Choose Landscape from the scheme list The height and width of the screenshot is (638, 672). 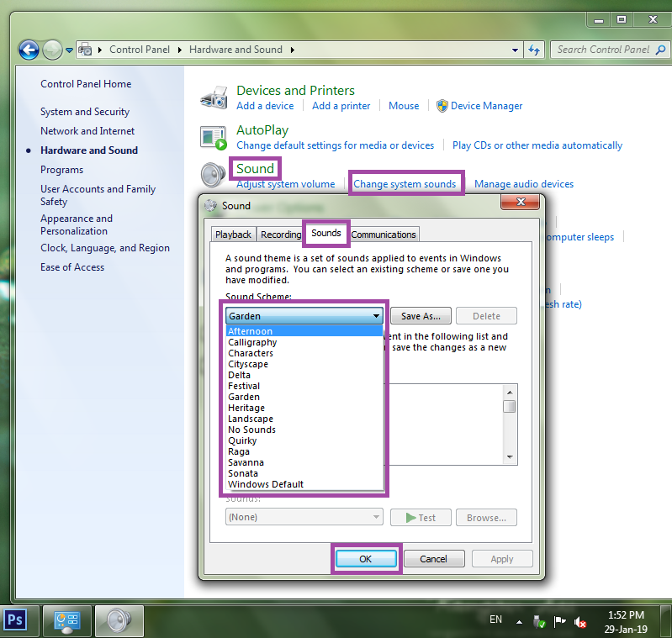tap(304, 419)
